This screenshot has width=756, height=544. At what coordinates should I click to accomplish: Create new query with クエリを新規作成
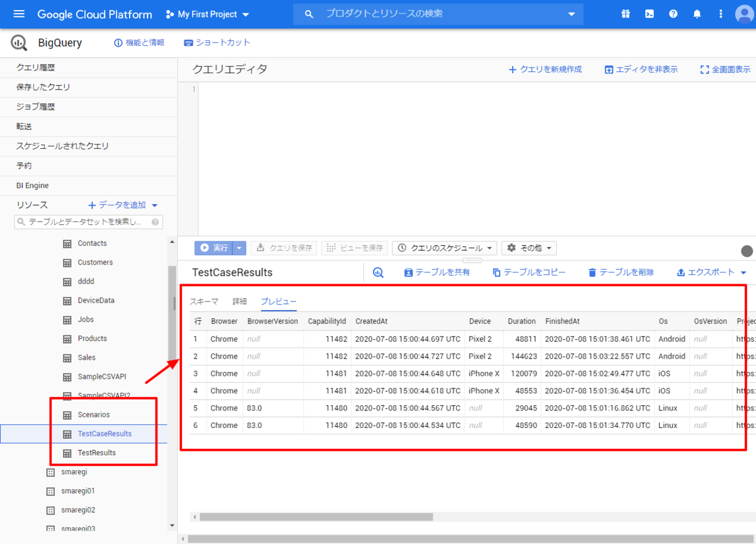pos(545,69)
